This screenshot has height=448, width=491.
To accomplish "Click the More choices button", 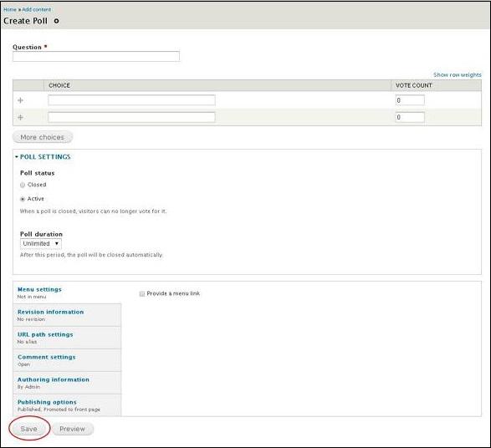I will [x=43, y=137].
